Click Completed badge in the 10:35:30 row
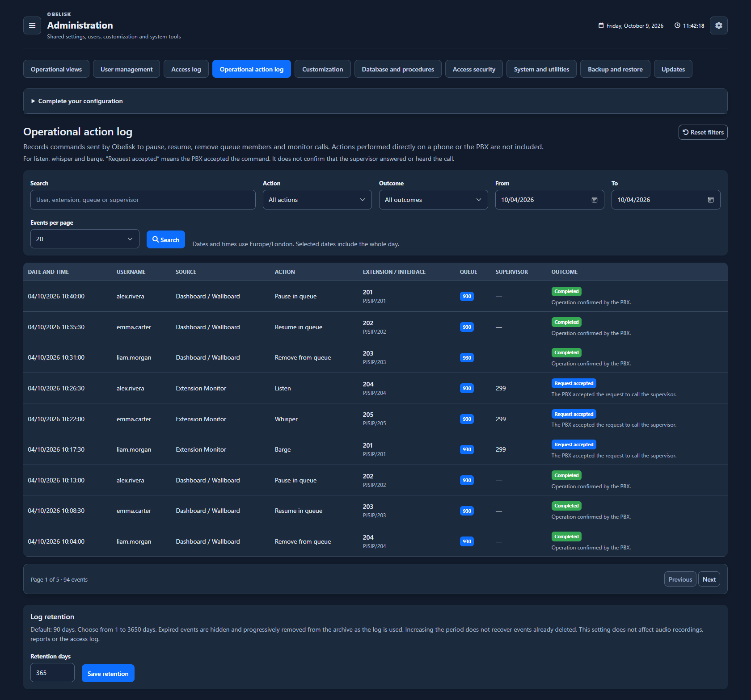751x700 pixels. point(566,322)
